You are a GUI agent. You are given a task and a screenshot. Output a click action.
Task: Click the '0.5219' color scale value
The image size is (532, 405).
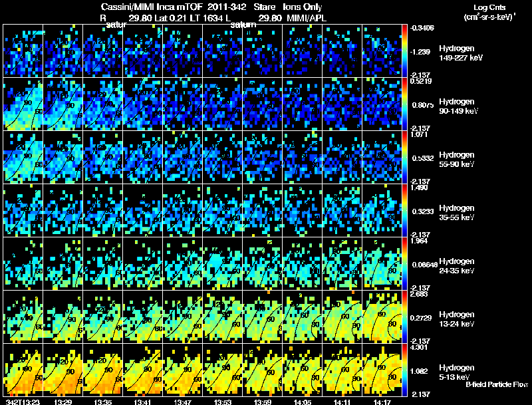421,81
